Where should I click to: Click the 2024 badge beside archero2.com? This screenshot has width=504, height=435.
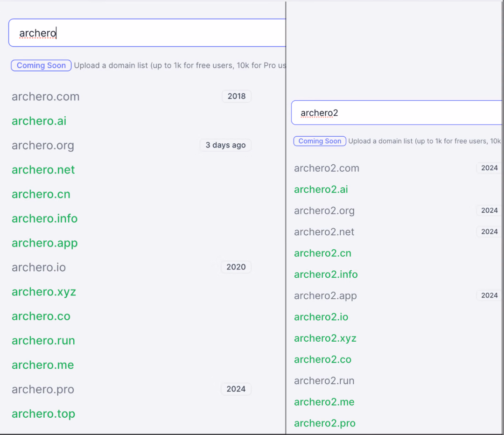(489, 168)
